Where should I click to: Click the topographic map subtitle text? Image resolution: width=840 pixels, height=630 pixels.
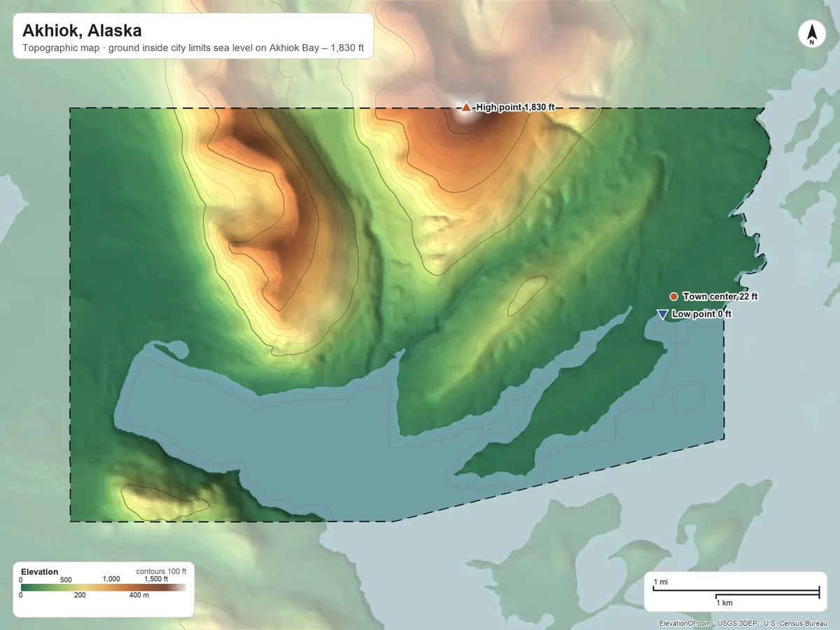(192, 50)
